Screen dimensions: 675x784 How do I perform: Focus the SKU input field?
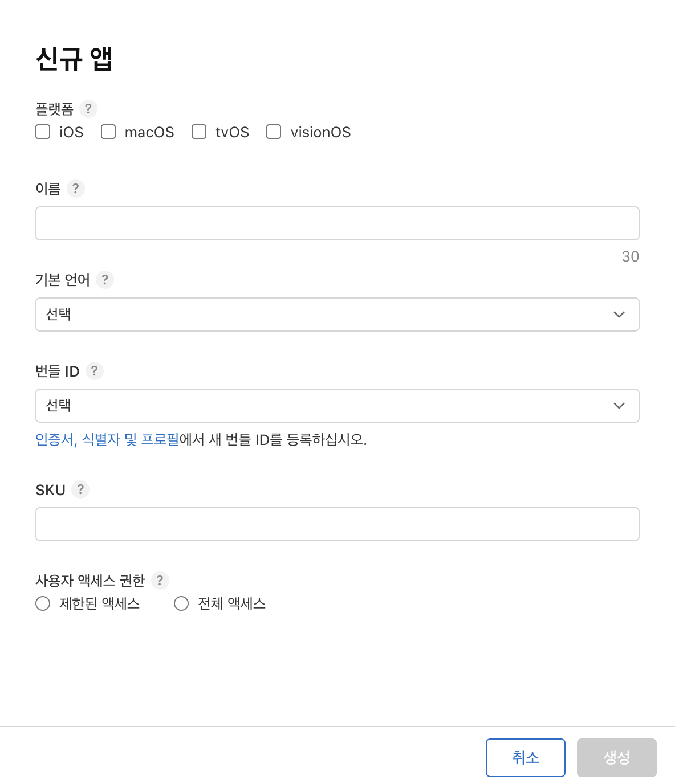(337, 524)
